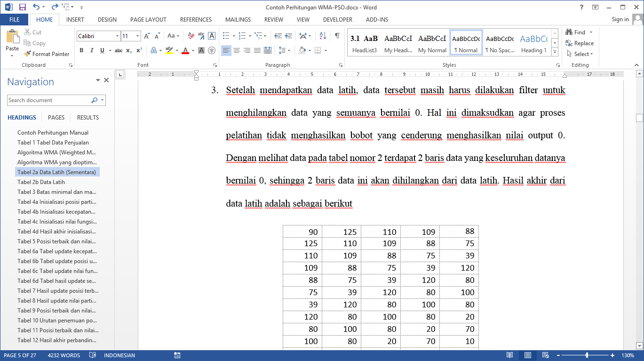This screenshot has height=361, width=644.
Task: Toggle Justify paragraph alignment
Action: [257, 50]
